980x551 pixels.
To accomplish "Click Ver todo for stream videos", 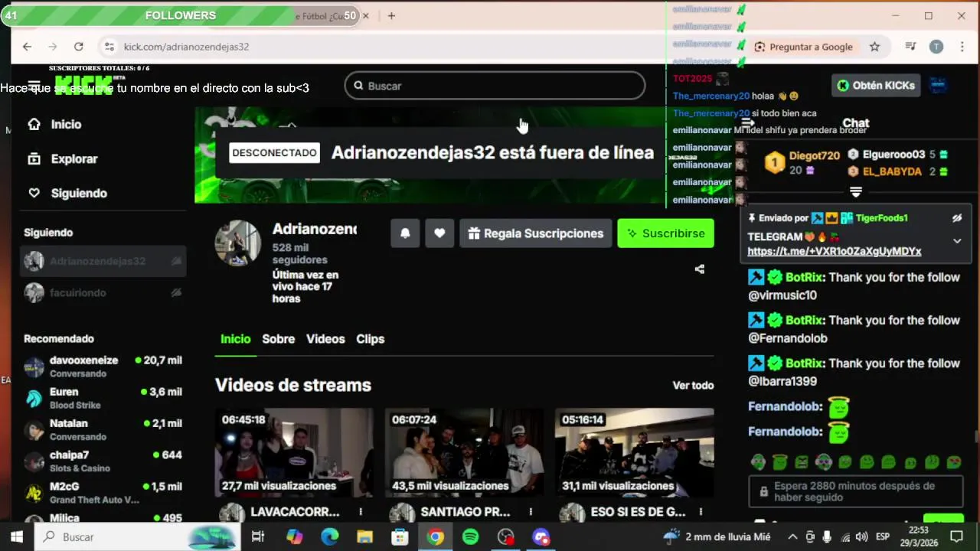I will tap(693, 386).
